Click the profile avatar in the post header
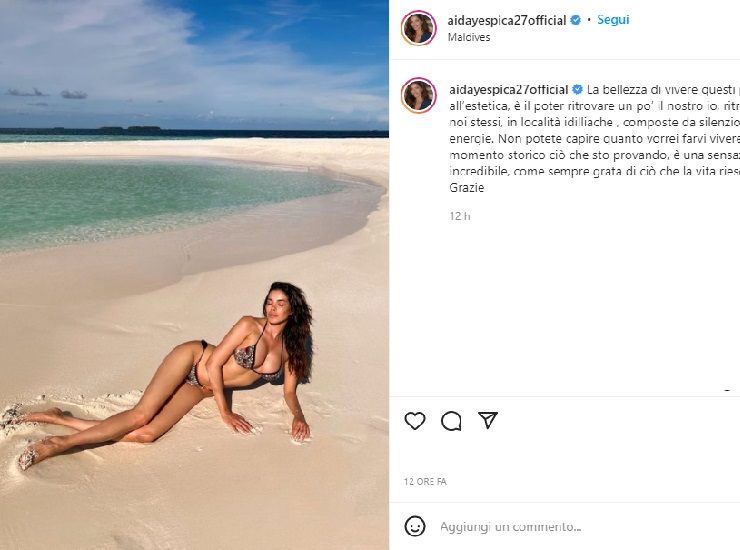 tap(418, 28)
